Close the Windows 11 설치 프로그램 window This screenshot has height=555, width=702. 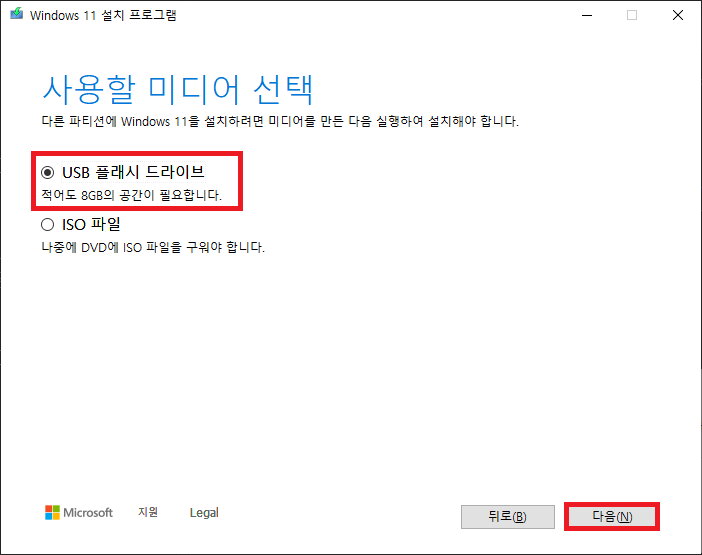(x=678, y=15)
